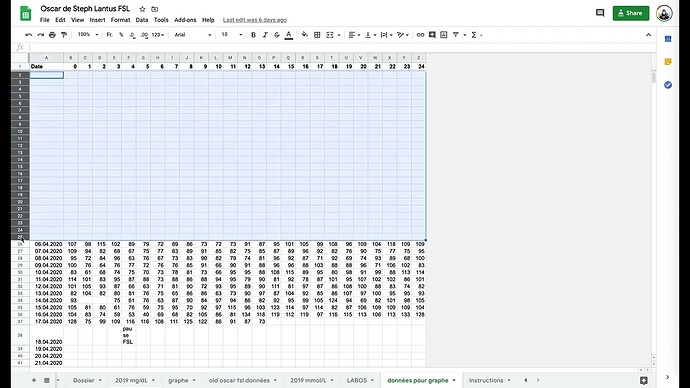690x388 pixels.
Task: Open comment history icon
Action: pos(600,13)
